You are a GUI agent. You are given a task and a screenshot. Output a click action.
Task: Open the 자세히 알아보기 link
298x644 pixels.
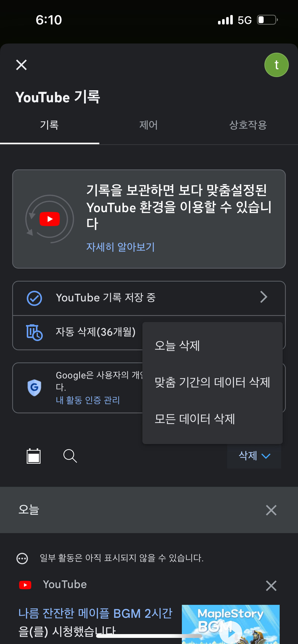point(120,247)
